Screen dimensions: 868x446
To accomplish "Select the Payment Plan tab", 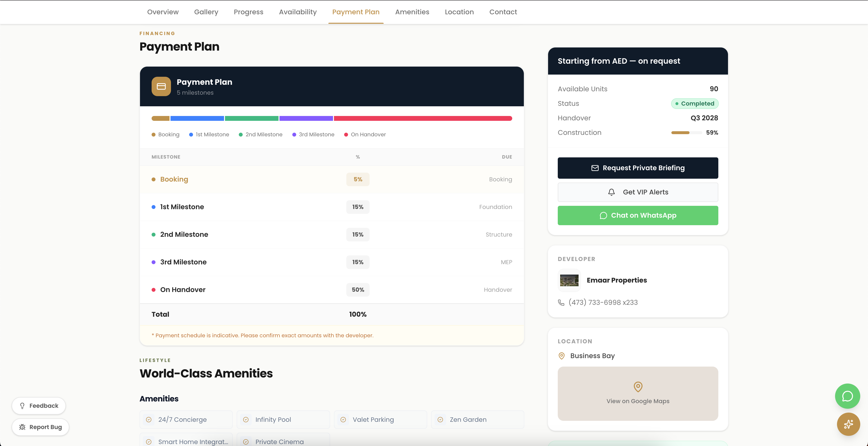I will (356, 12).
